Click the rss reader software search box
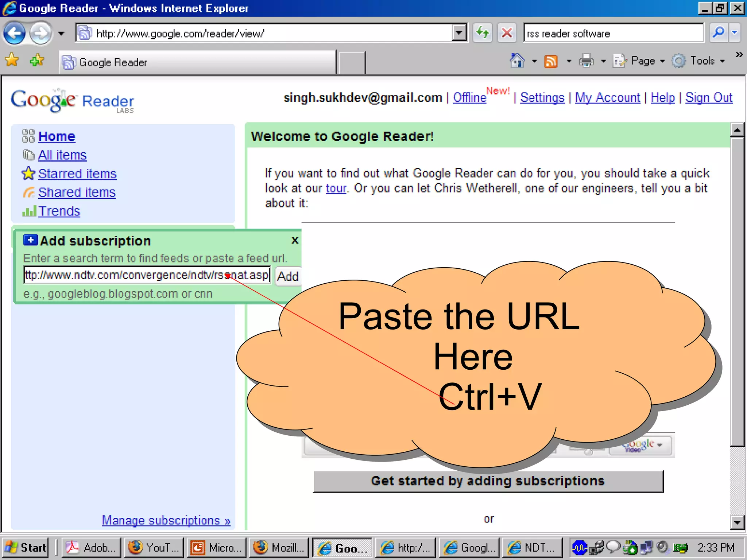Viewport: 747px width, 560px height. tap(614, 33)
